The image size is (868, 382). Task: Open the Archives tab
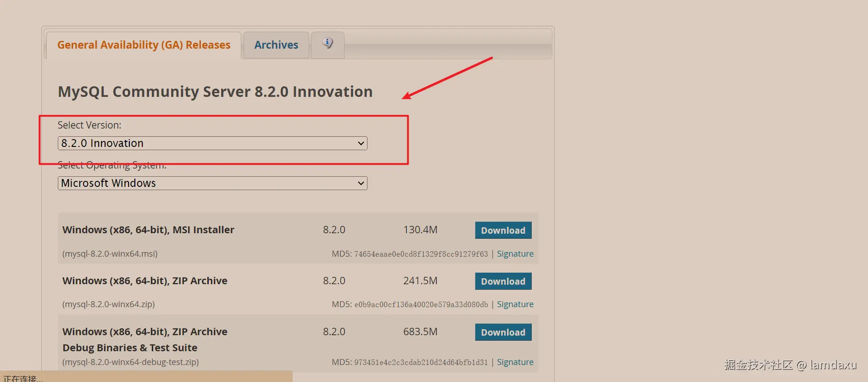click(x=276, y=45)
